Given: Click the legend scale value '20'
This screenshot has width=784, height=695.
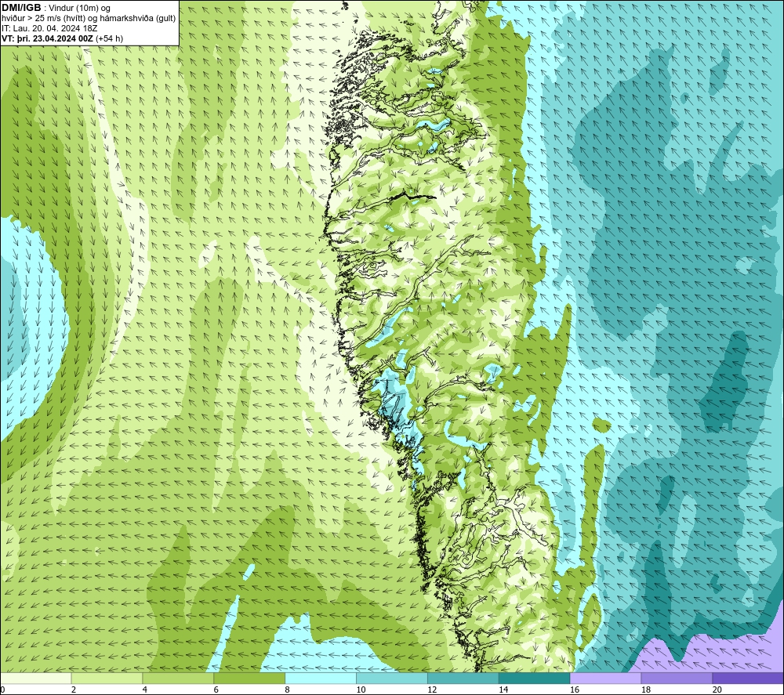Looking at the screenshot, I should 717,690.
